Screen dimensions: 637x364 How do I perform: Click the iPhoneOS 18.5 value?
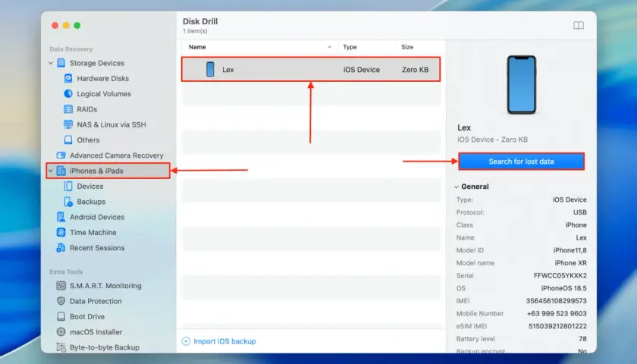tap(564, 288)
